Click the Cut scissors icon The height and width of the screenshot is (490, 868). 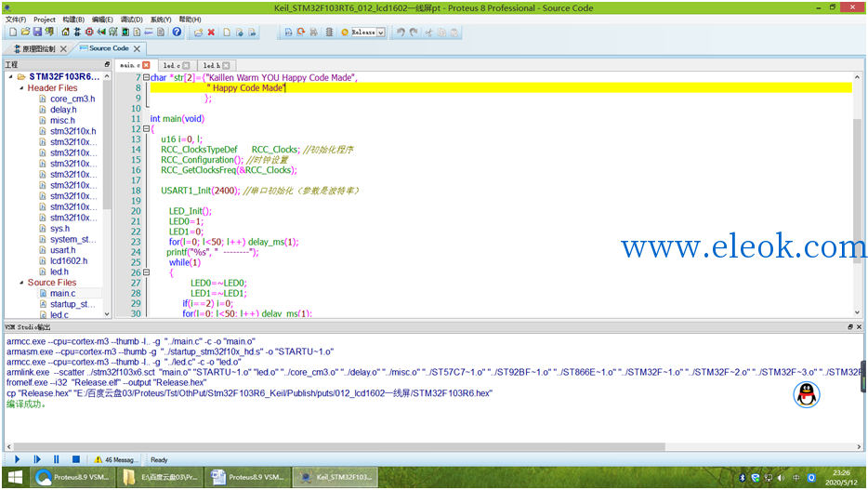[427, 33]
